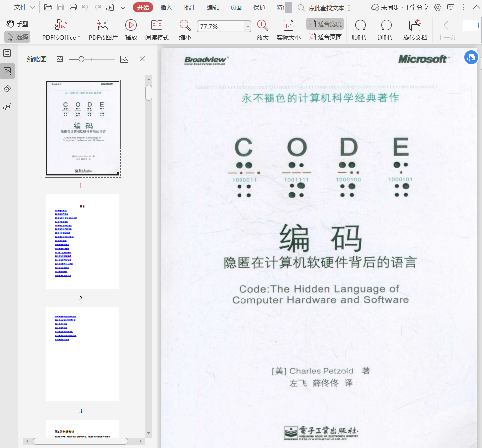Open the vertical three-dot more menu
The image size is (482, 448).
pos(464,7)
